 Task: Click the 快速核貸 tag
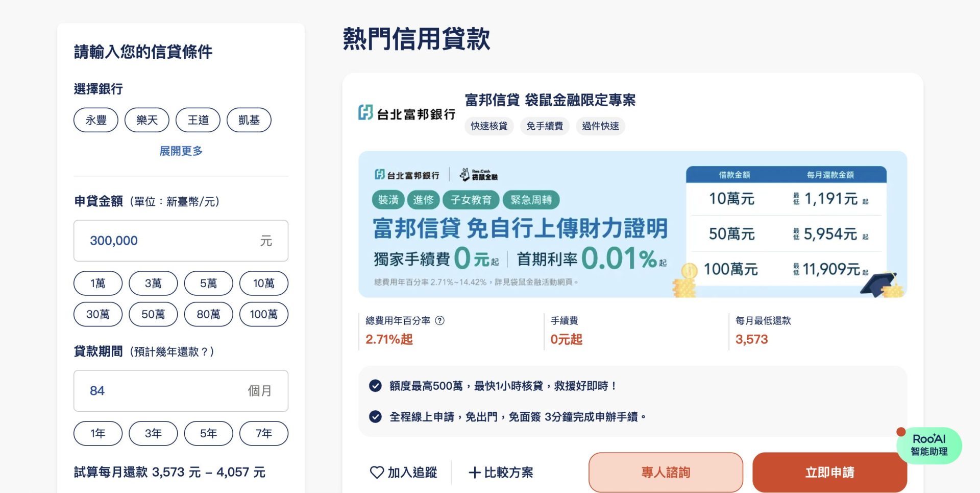(x=489, y=126)
